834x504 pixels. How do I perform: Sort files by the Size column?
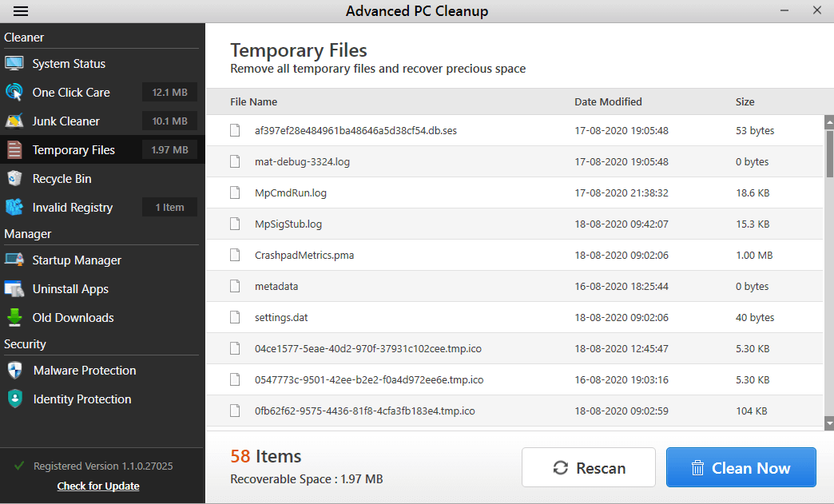pos(745,101)
